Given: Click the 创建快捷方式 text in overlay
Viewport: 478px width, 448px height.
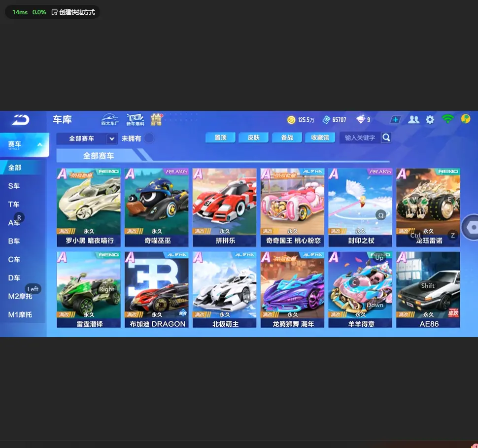Looking at the screenshot, I should (x=77, y=12).
